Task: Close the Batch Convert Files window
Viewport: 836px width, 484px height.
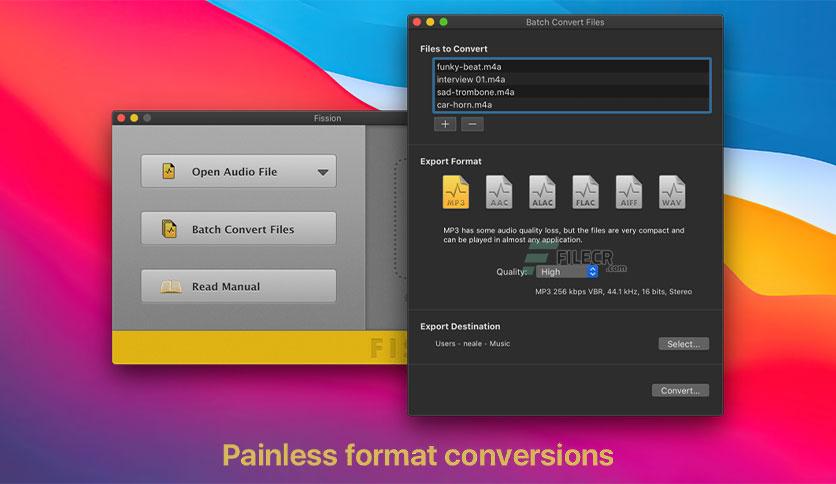Action: pyautogui.click(x=417, y=22)
